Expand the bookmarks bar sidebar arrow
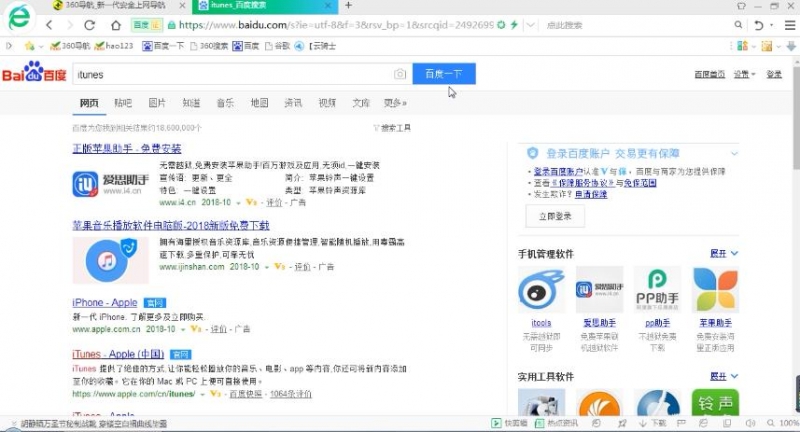This screenshot has height=432, width=800. [x=9, y=46]
